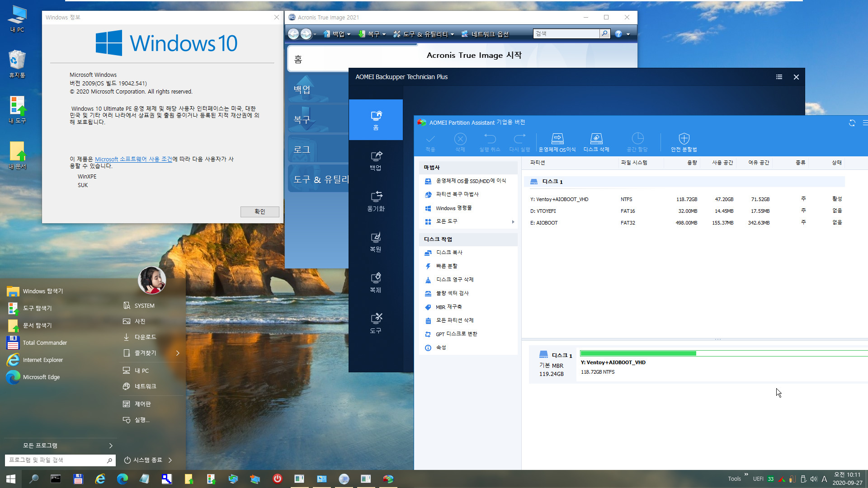868x488 pixels.
Task: Select the 도구 & 유틸리티 tab in Acronis side panel
Action: (x=318, y=179)
